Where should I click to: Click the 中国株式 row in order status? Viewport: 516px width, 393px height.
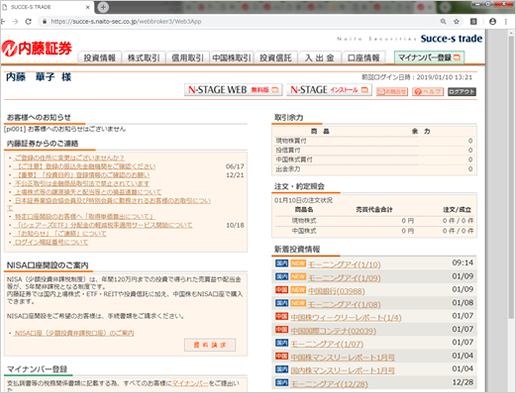pyautogui.click(x=374, y=231)
